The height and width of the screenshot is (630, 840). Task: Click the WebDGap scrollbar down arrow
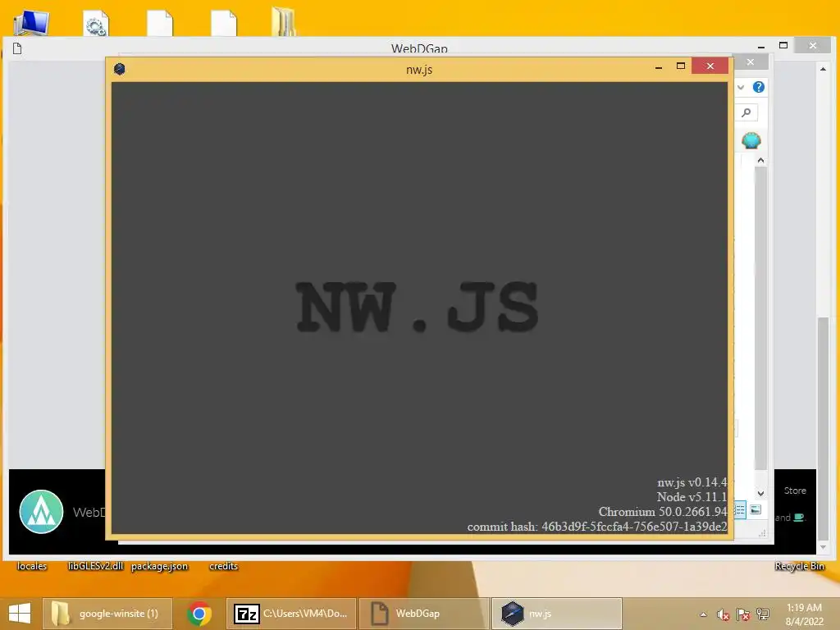[823, 547]
